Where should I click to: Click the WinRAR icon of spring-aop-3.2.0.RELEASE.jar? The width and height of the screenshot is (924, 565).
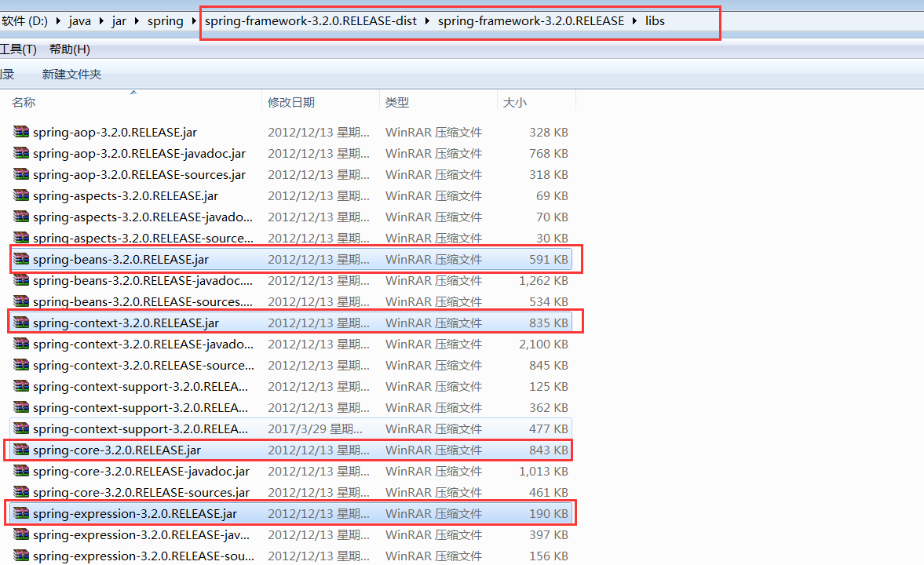(21, 131)
